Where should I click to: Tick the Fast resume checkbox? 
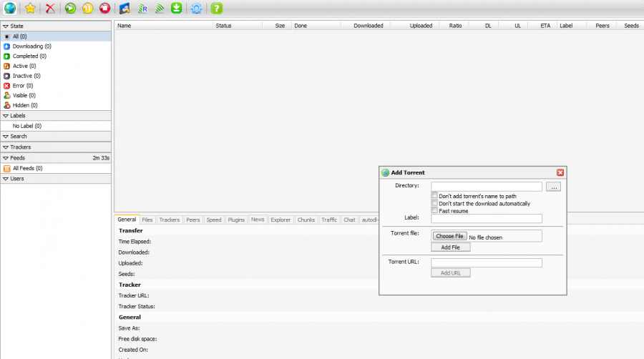[434, 210]
